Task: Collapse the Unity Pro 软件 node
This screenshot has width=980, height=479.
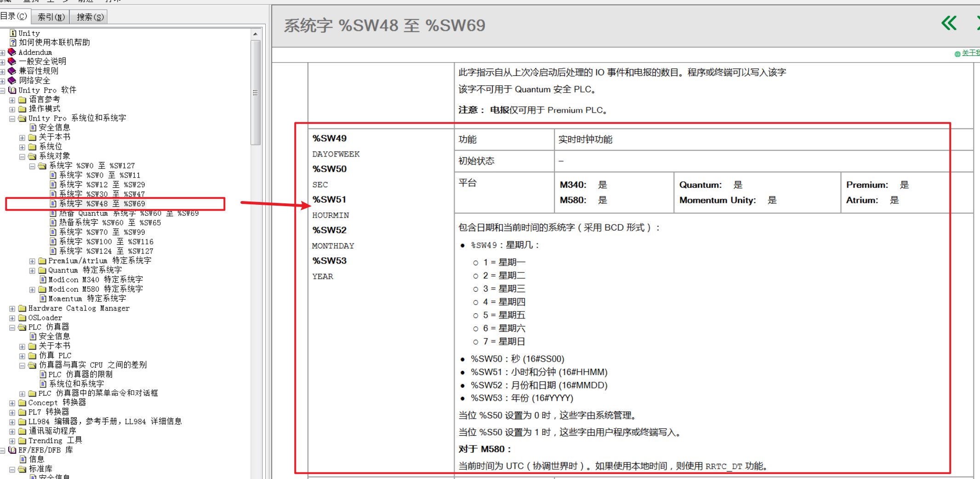Action: click(x=3, y=91)
